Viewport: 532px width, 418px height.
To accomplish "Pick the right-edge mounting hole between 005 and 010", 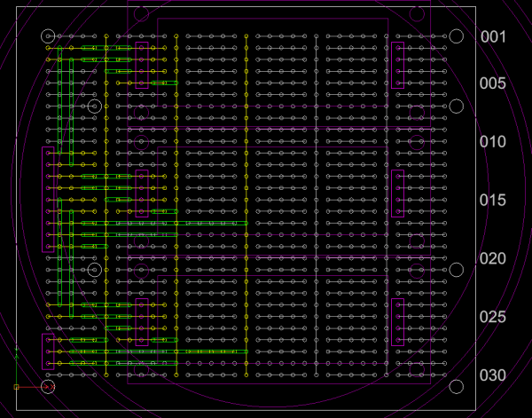I will (457, 106).
